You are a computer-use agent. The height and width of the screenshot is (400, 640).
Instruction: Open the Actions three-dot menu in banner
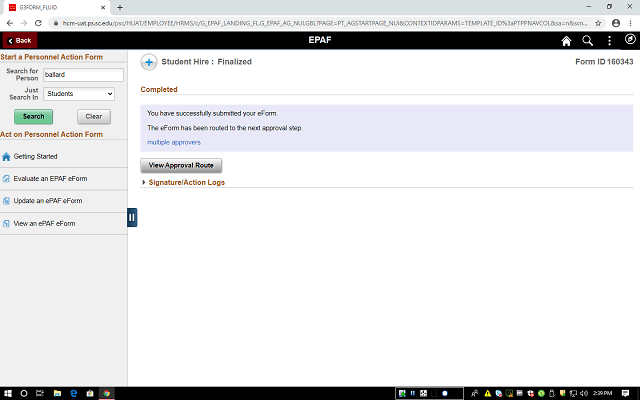click(x=609, y=40)
